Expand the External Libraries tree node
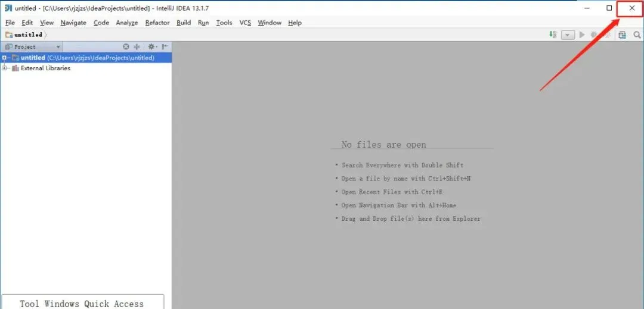Screen dimensions: 644x309 coord(4,68)
